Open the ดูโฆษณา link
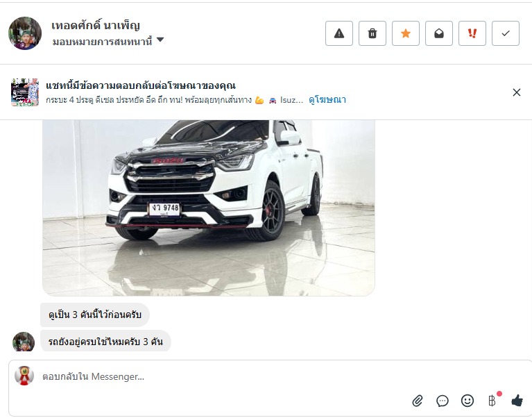Screen dimensions: 532x418 (327, 99)
